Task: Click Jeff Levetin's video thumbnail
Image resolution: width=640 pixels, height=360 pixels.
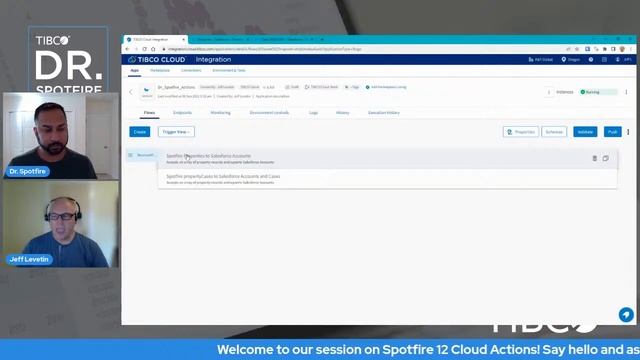Action: [x=61, y=224]
